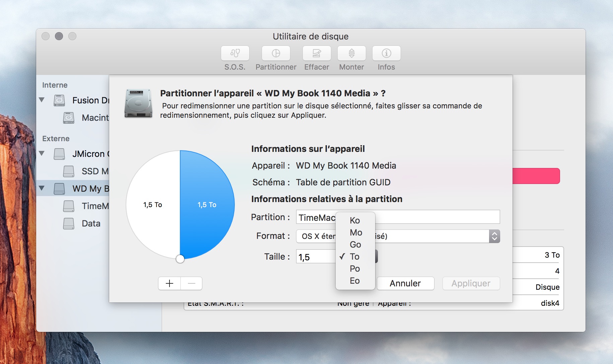The height and width of the screenshot is (364, 613).
Task: Collapse the Fusion Drive disclosure triangle
Action: click(42, 100)
